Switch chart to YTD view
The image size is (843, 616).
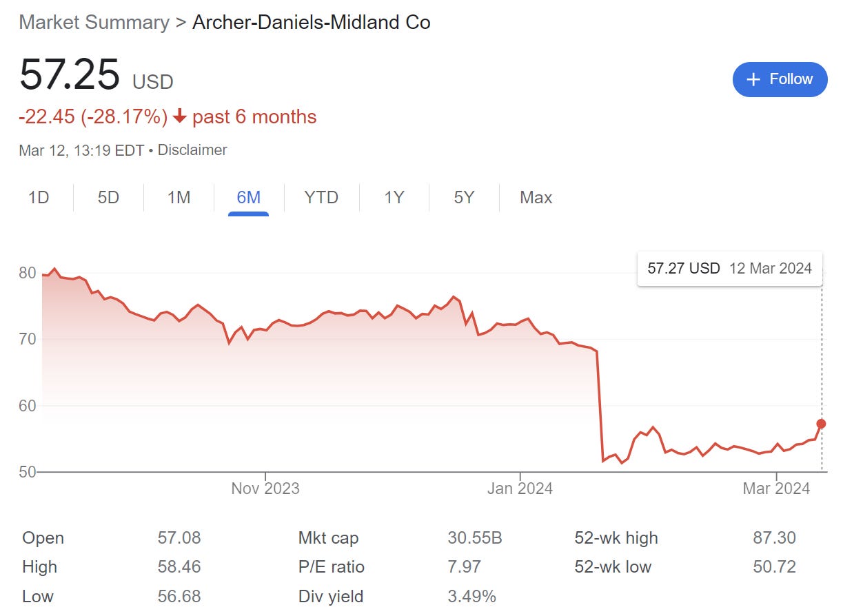321,198
